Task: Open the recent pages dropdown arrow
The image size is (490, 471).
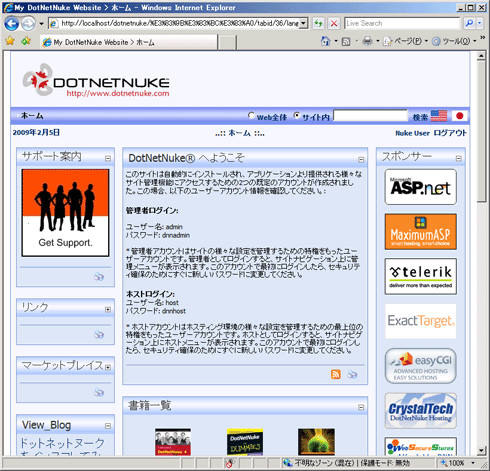Action: pyautogui.click(x=41, y=24)
